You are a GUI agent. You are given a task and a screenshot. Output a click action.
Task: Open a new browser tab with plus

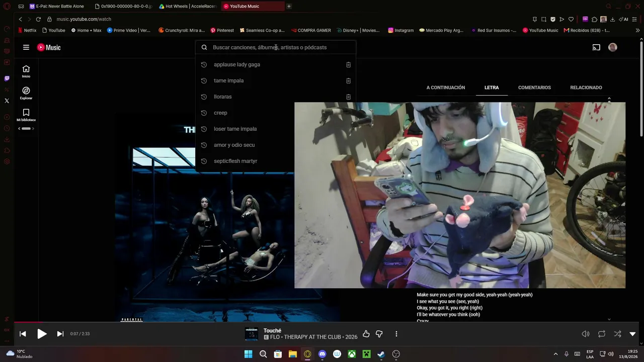click(289, 6)
